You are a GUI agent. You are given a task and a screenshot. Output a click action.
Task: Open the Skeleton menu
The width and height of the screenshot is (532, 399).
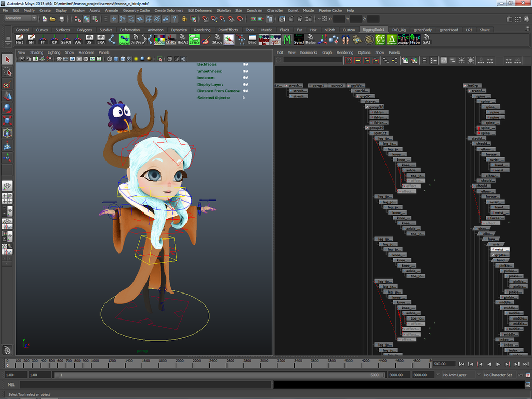click(223, 10)
